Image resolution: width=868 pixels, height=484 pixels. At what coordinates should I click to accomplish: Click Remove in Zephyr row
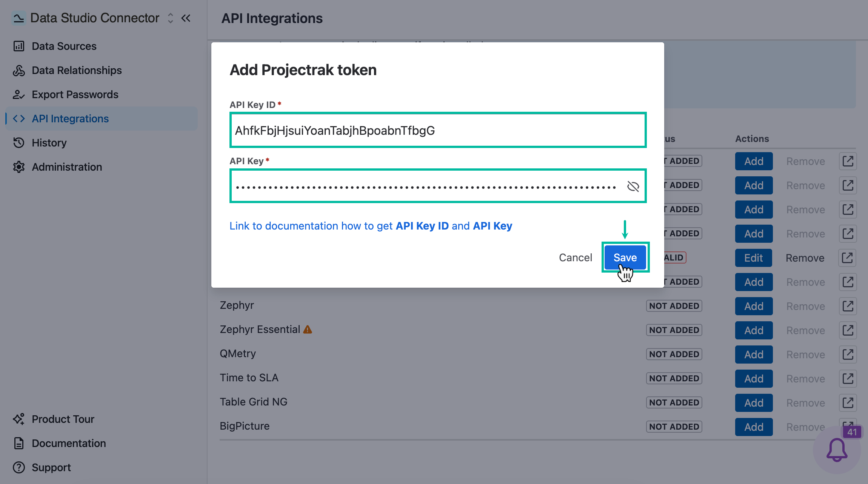tap(805, 306)
